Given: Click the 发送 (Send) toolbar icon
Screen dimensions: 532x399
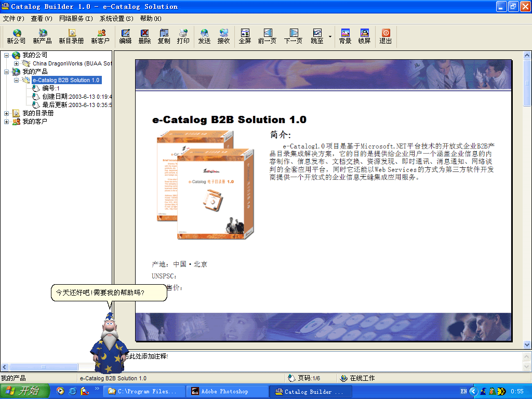Looking at the screenshot, I should pyautogui.click(x=204, y=36).
